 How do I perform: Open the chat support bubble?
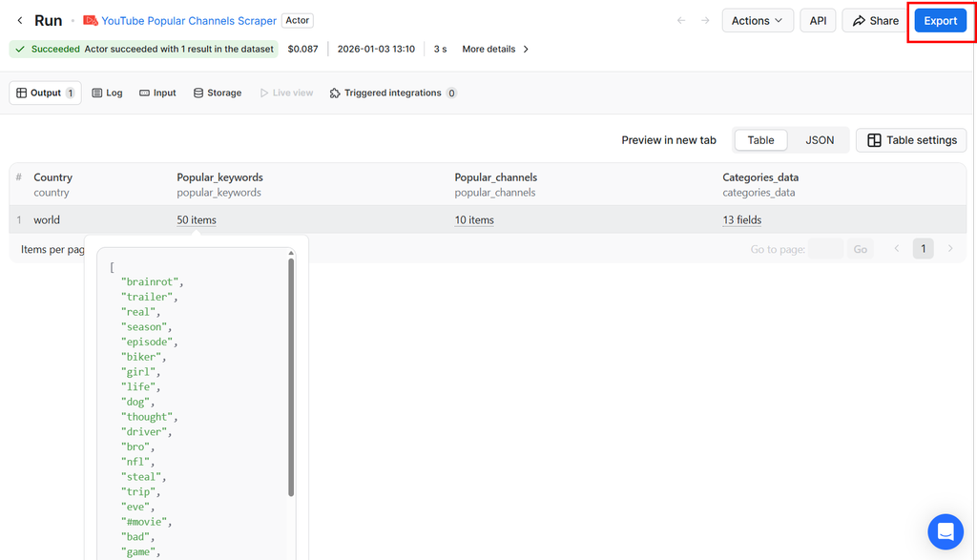[x=946, y=531]
